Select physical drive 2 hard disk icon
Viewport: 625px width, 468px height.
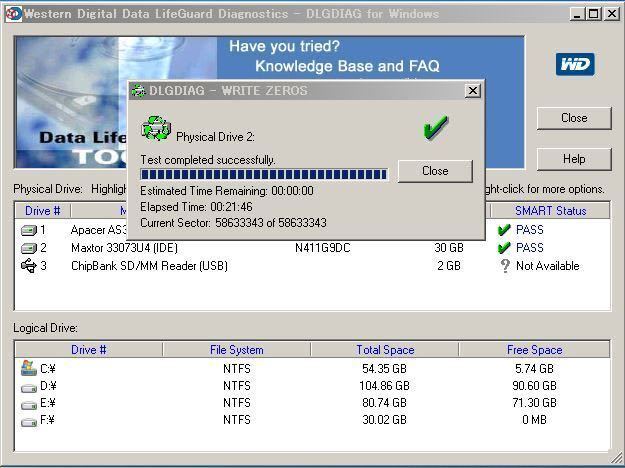click(28, 248)
